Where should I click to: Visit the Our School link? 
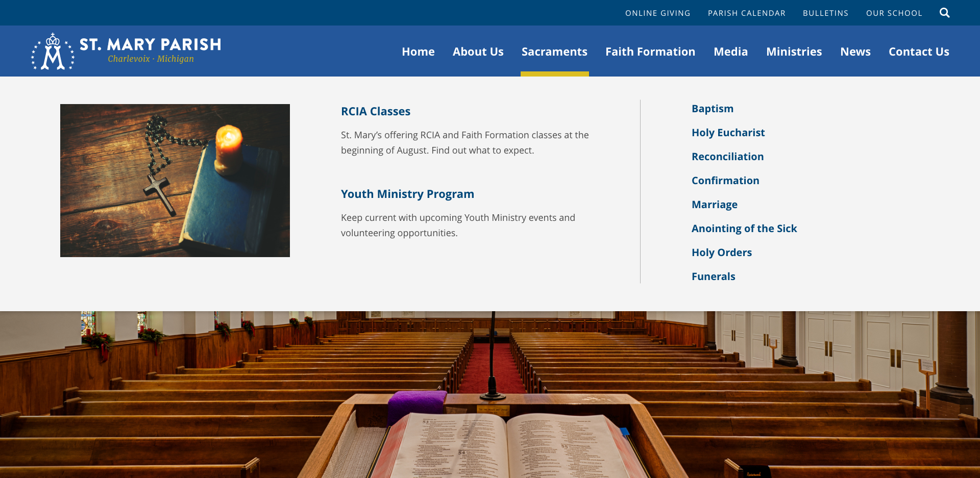coord(894,13)
